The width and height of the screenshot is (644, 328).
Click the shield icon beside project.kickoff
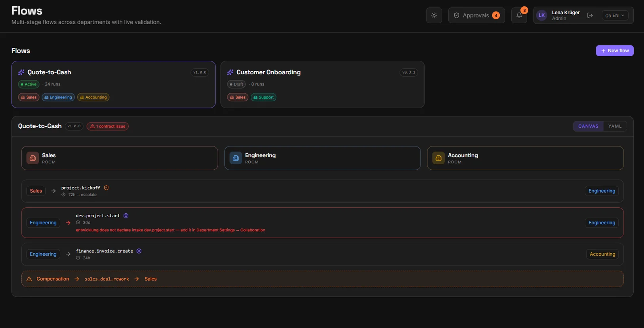[106, 188]
